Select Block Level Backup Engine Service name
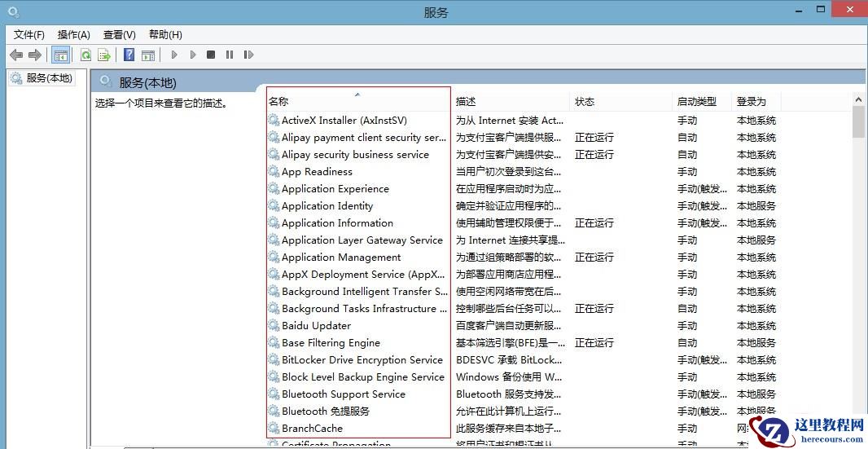Image resolution: width=868 pixels, height=449 pixels. [x=363, y=377]
